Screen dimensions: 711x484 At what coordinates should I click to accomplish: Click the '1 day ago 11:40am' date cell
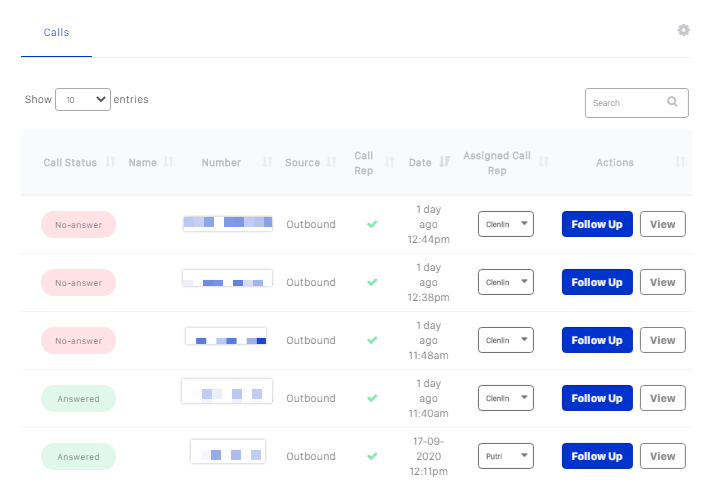pos(429,398)
